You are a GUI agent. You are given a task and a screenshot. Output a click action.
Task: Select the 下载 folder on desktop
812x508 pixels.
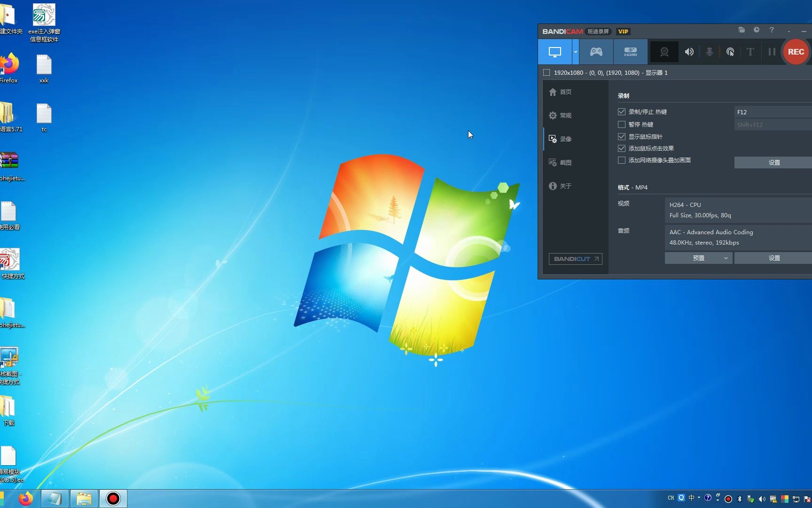pyautogui.click(x=8, y=411)
